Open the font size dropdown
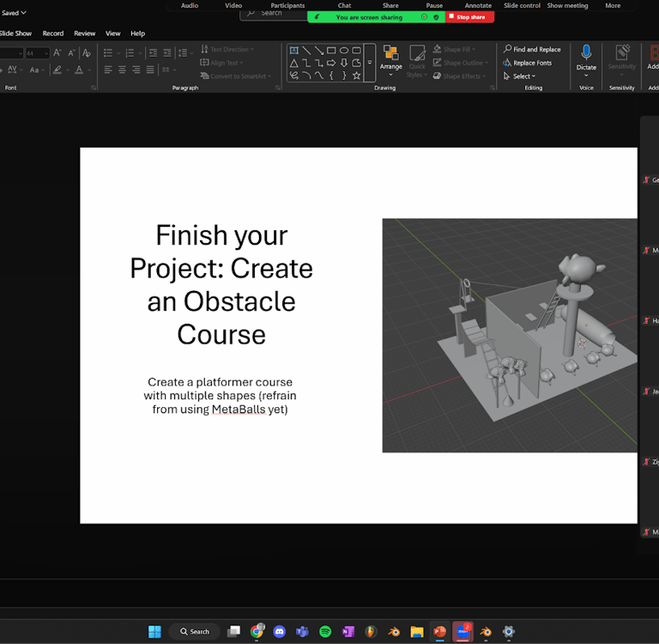The height and width of the screenshot is (644, 659). [45, 53]
